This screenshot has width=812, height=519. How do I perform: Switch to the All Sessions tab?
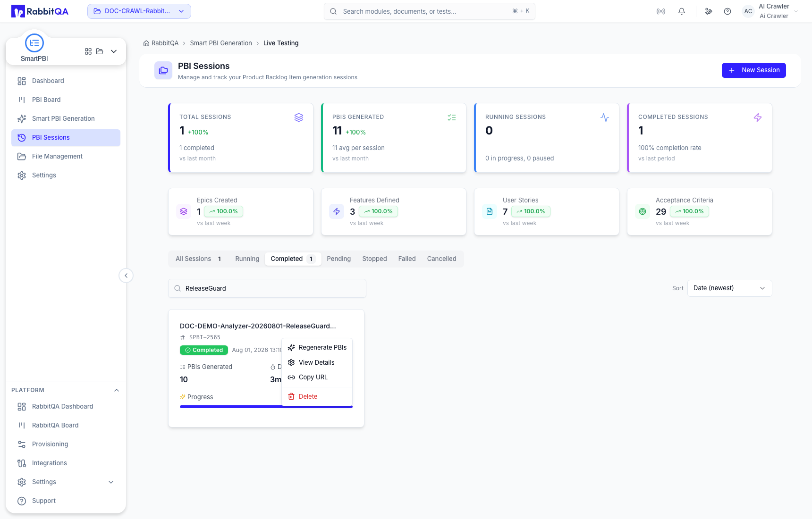pyautogui.click(x=198, y=259)
